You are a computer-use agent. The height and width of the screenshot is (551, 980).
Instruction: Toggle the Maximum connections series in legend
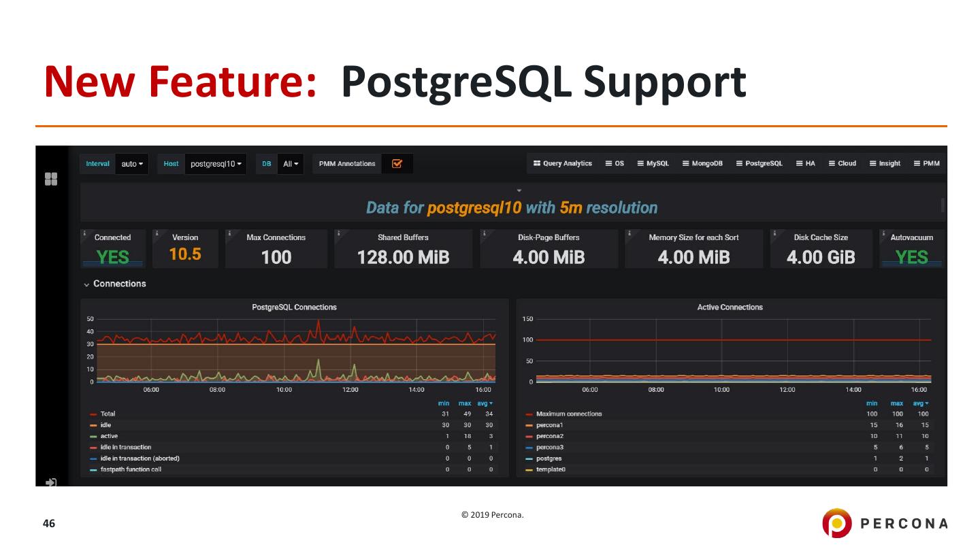click(x=569, y=414)
